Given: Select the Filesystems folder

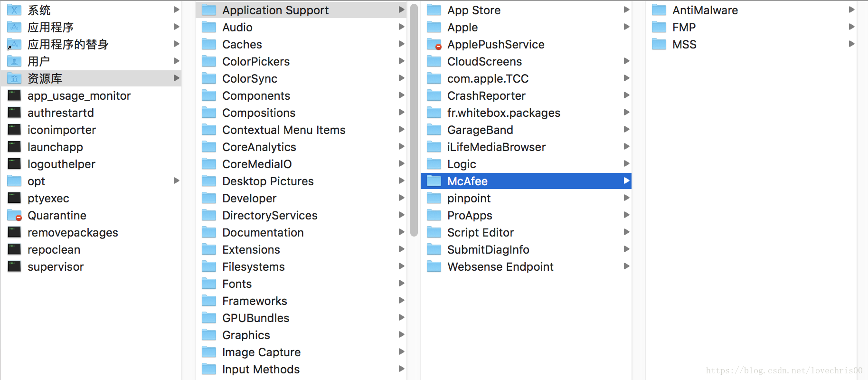Looking at the screenshot, I should pos(301,266).
